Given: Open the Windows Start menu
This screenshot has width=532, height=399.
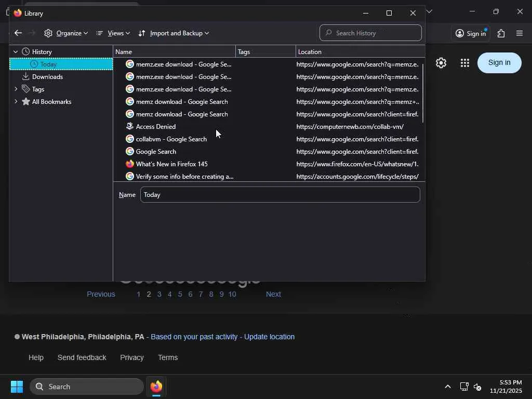Looking at the screenshot, I should (x=17, y=387).
